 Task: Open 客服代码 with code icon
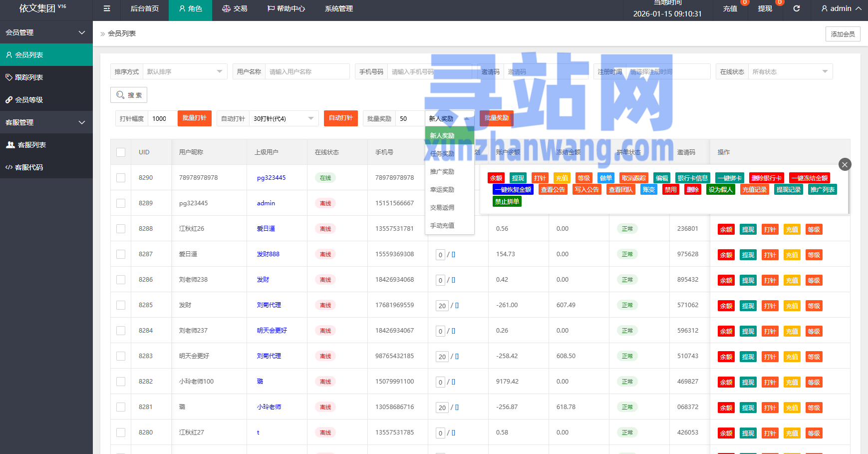tap(29, 167)
